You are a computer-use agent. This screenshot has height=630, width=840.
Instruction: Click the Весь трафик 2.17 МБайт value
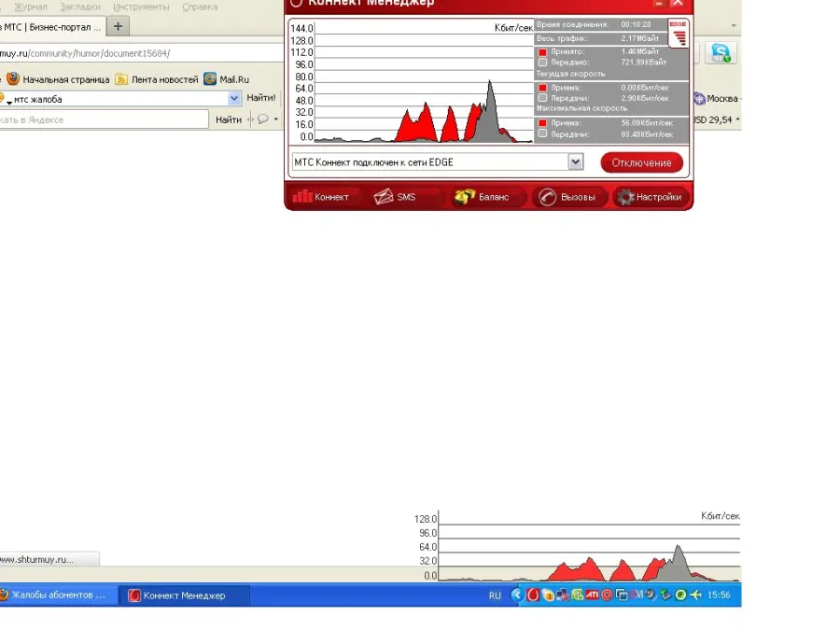click(x=640, y=38)
